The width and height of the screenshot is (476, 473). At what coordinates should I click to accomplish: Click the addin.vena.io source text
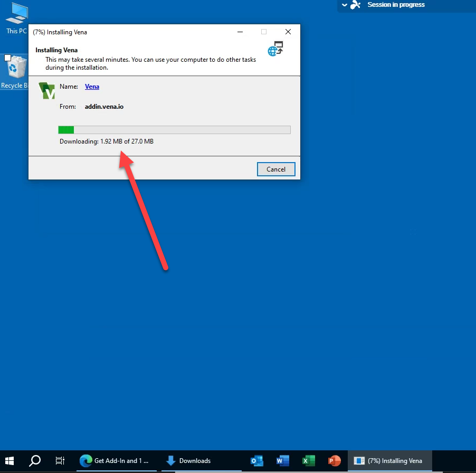click(x=104, y=107)
